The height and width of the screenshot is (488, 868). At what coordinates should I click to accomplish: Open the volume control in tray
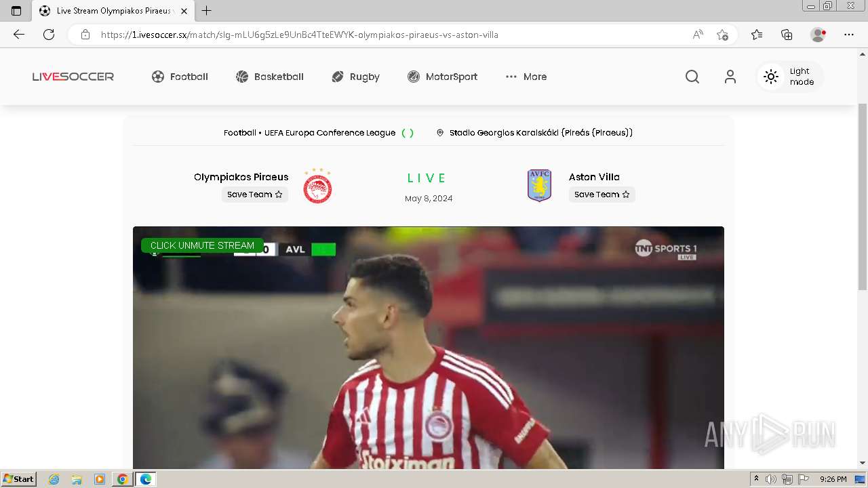[x=771, y=479]
